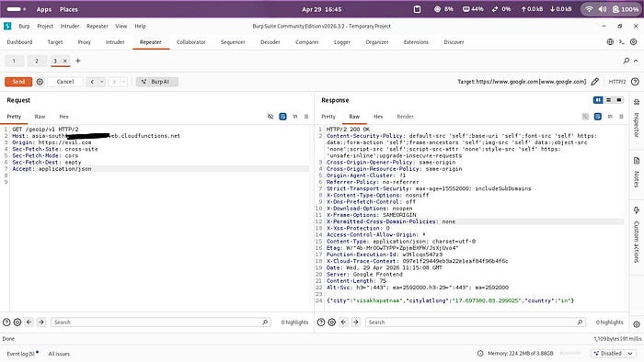Go back to previous request in history

pos(92,82)
